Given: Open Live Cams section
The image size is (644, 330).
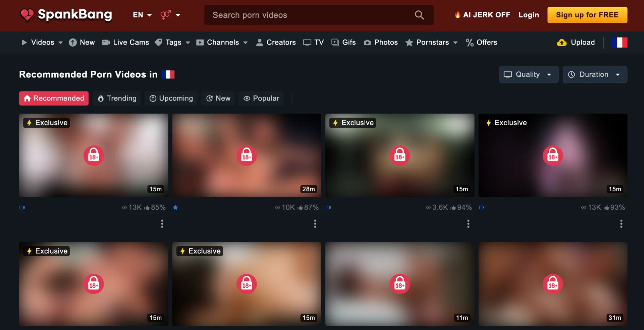Looking at the screenshot, I should [125, 43].
